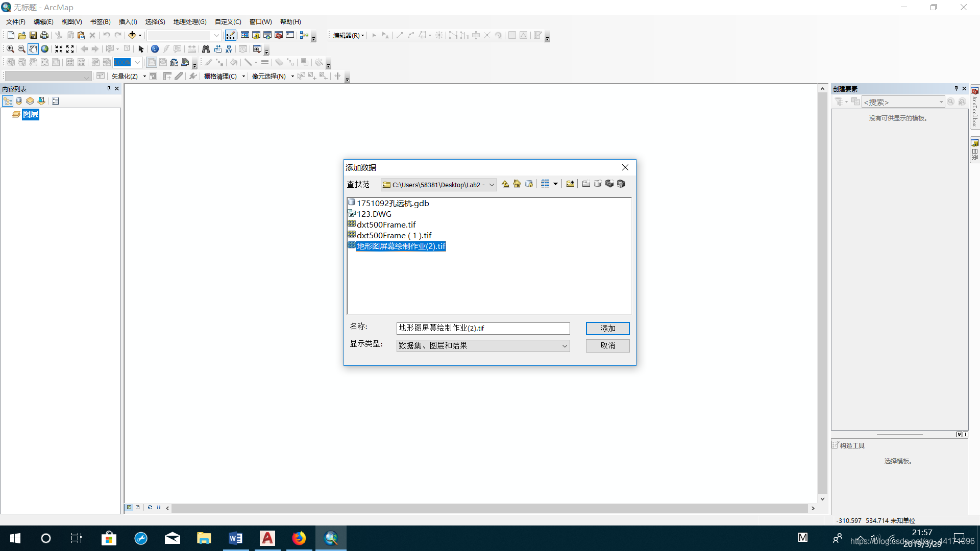Image resolution: width=980 pixels, height=551 pixels.
Task: Expand the look-in path dropdown
Action: point(492,185)
